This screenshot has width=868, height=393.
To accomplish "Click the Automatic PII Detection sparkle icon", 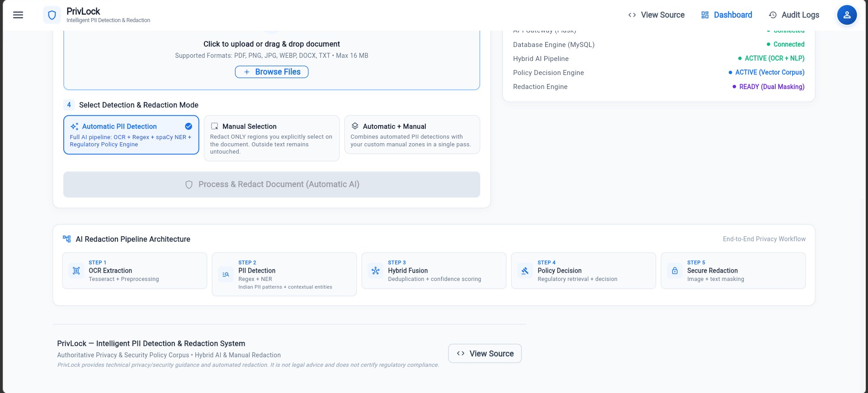I will coord(75,126).
